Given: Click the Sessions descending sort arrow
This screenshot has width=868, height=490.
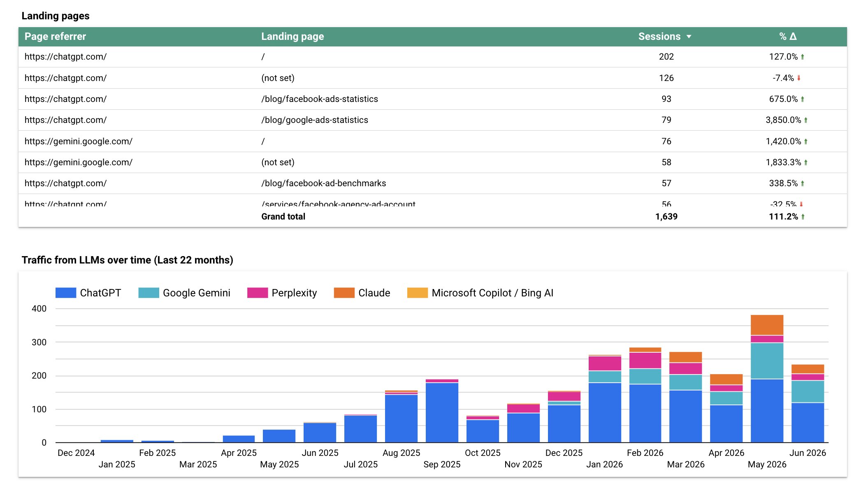Looking at the screenshot, I should click(689, 37).
